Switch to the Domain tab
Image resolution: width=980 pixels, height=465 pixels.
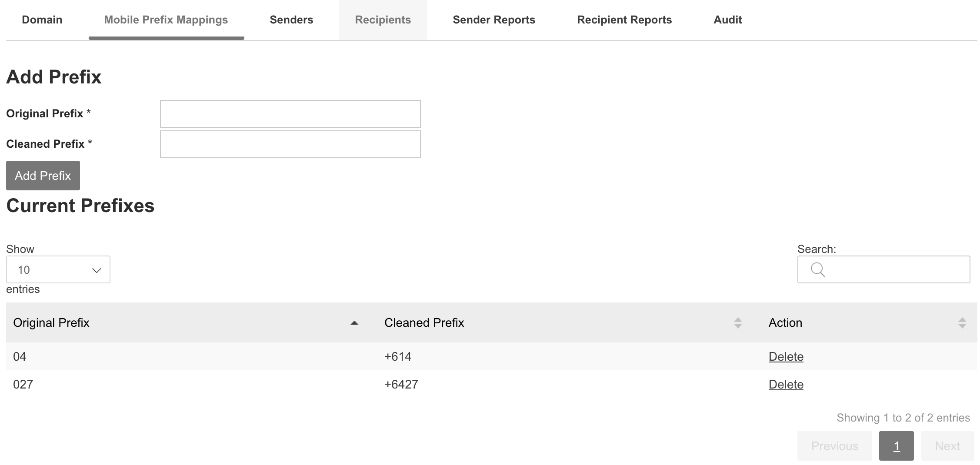pyautogui.click(x=42, y=20)
